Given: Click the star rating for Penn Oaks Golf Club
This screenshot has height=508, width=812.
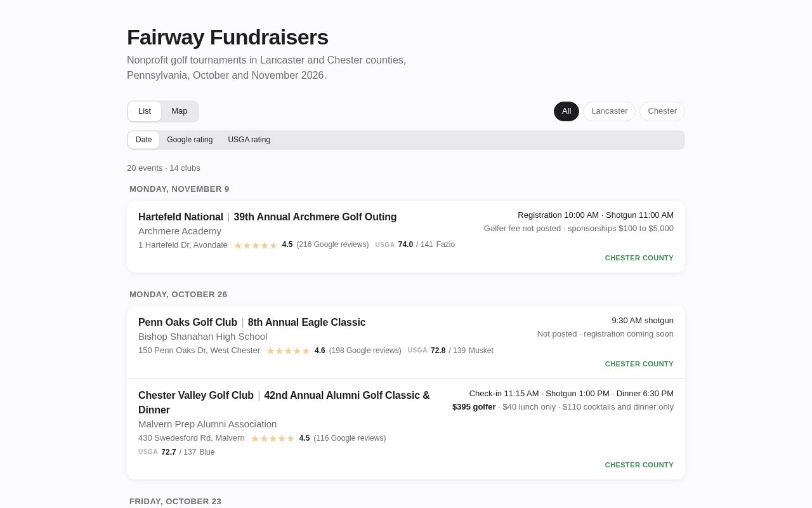Looking at the screenshot, I should pos(288,351).
